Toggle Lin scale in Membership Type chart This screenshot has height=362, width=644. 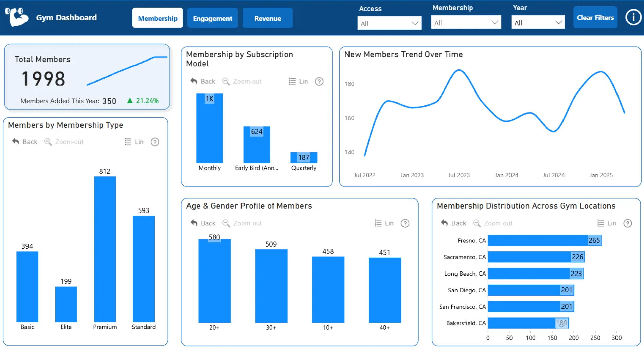click(x=134, y=142)
